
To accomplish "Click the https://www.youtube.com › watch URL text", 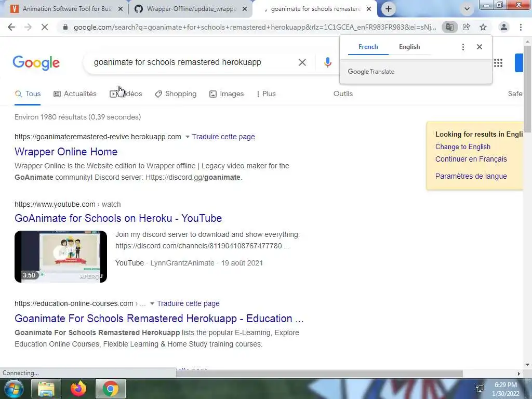I will (68, 204).
